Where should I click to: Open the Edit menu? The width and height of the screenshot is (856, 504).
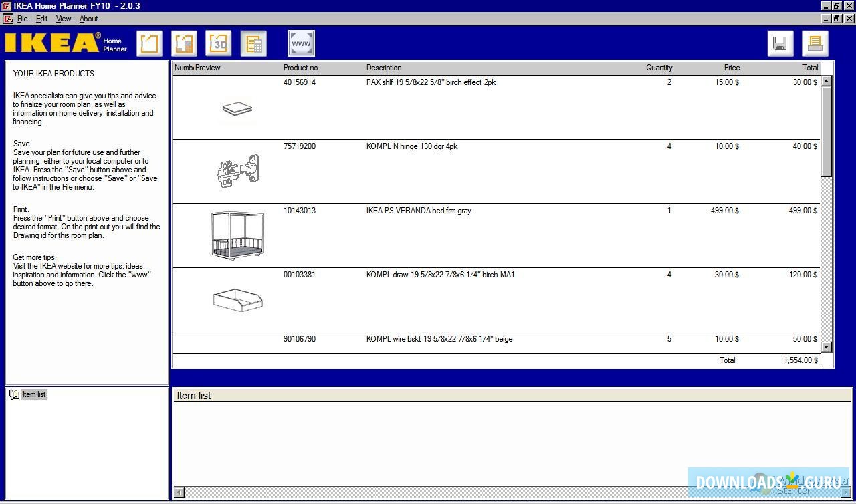coord(41,18)
